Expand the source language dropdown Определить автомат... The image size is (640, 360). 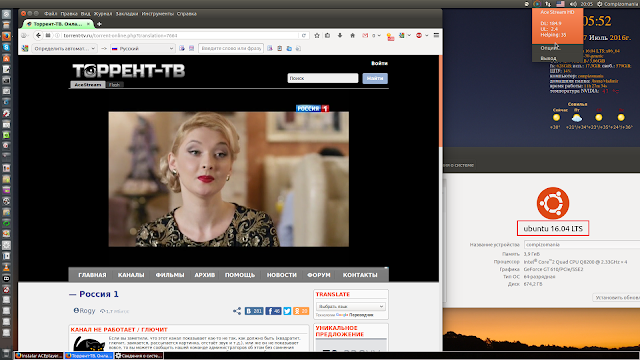click(x=64, y=48)
